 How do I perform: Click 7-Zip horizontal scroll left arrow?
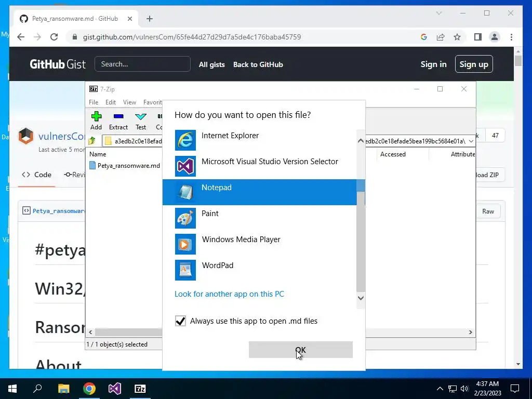tap(90, 332)
